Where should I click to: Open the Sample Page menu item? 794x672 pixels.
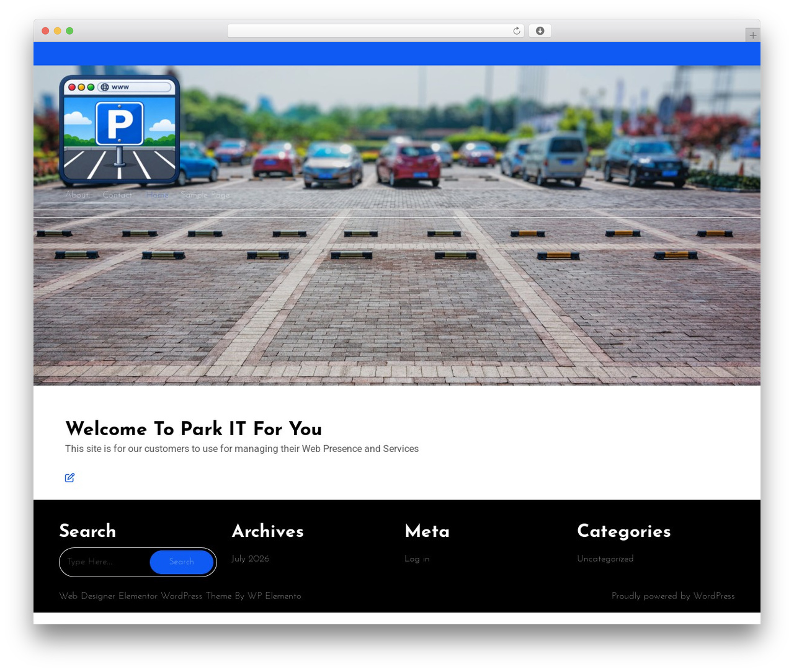(x=205, y=195)
